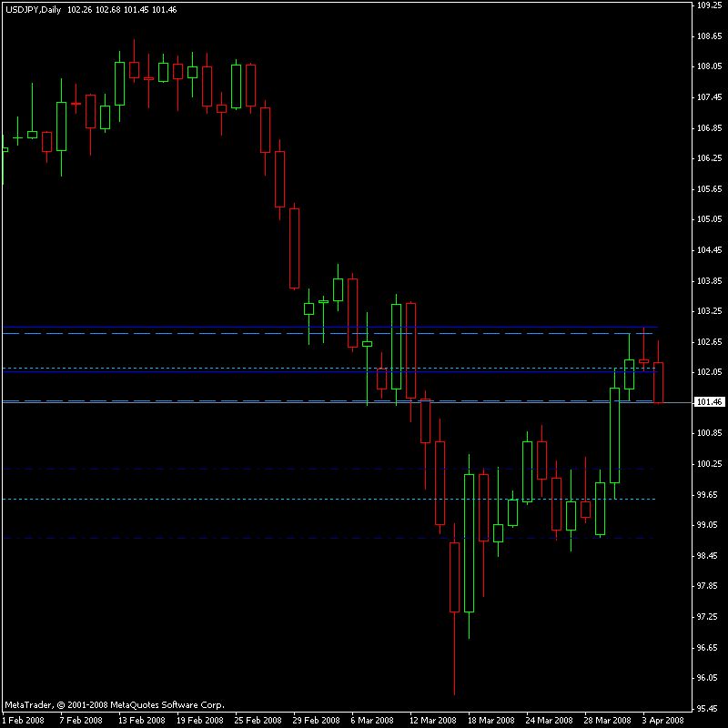
Task: Select the dash-dot navy line near 98.80
Action: coord(328,539)
